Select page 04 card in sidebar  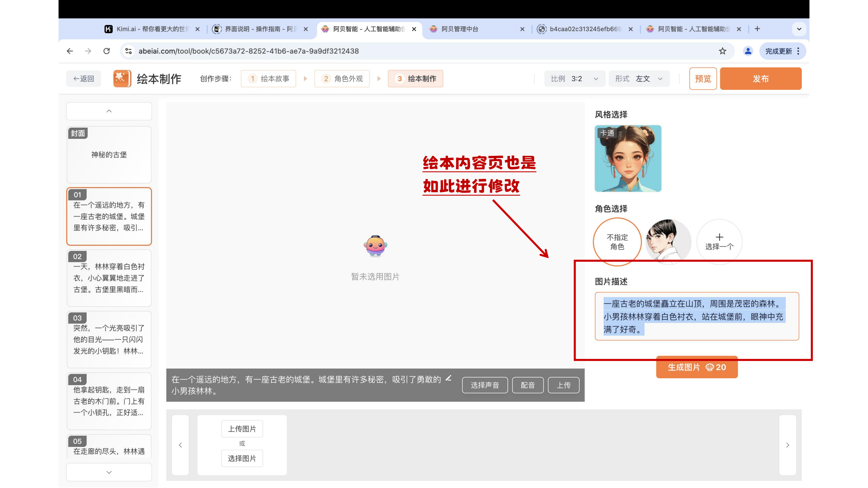[109, 401]
